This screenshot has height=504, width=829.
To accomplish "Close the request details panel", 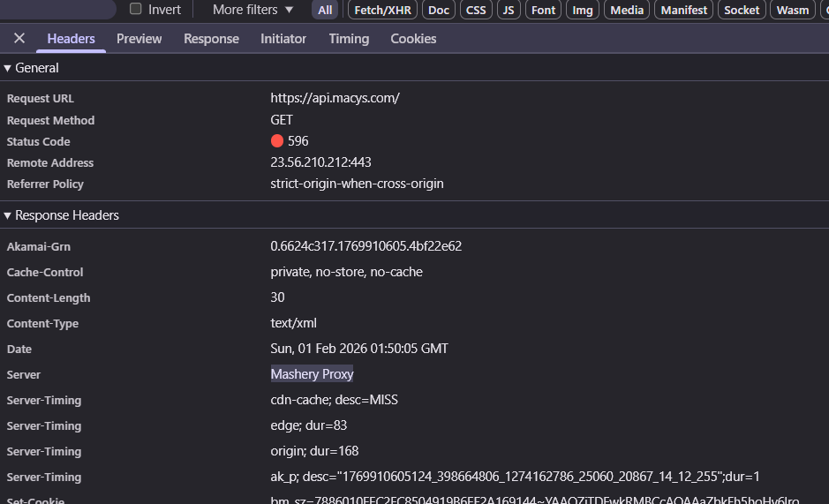I will (19, 39).
